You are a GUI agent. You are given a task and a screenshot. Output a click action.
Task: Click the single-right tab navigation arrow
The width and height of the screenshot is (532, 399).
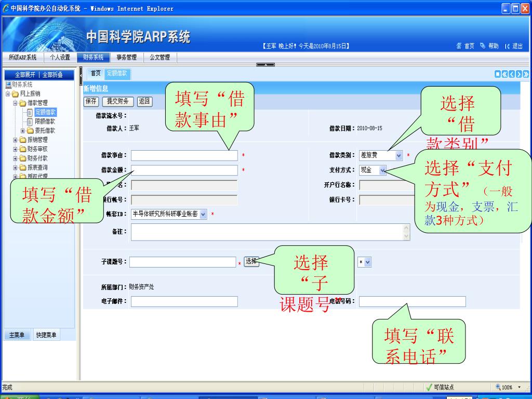[x=519, y=74]
